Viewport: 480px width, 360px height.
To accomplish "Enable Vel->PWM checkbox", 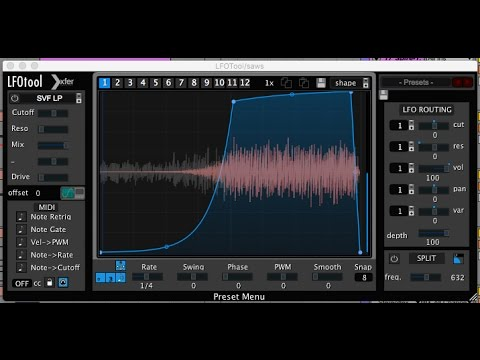I will point(21,242).
